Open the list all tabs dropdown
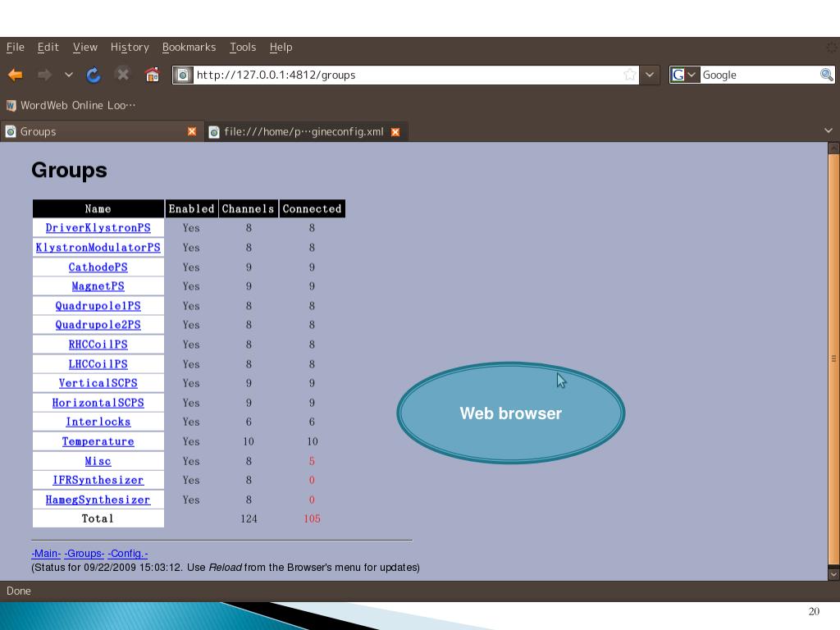 click(x=829, y=130)
